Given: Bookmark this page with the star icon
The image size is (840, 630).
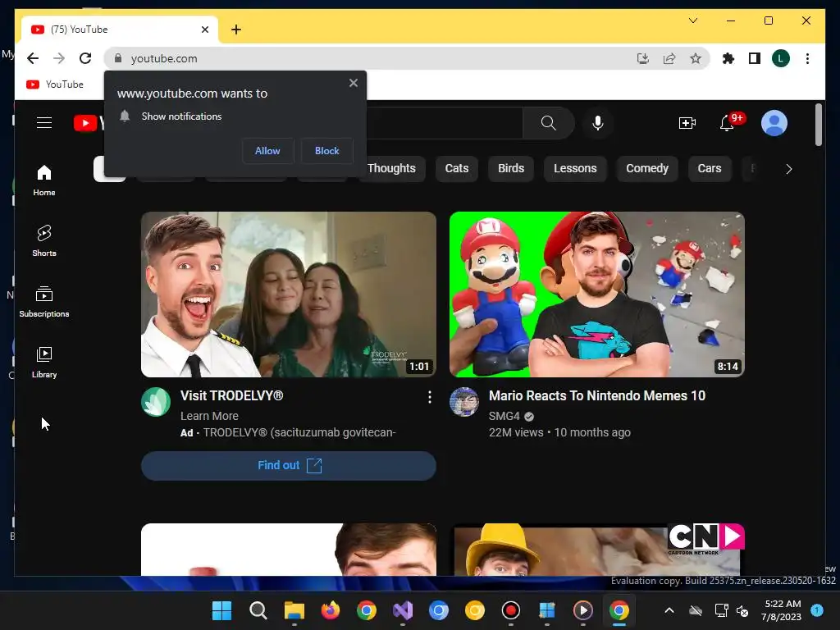Looking at the screenshot, I should [696, 58].
